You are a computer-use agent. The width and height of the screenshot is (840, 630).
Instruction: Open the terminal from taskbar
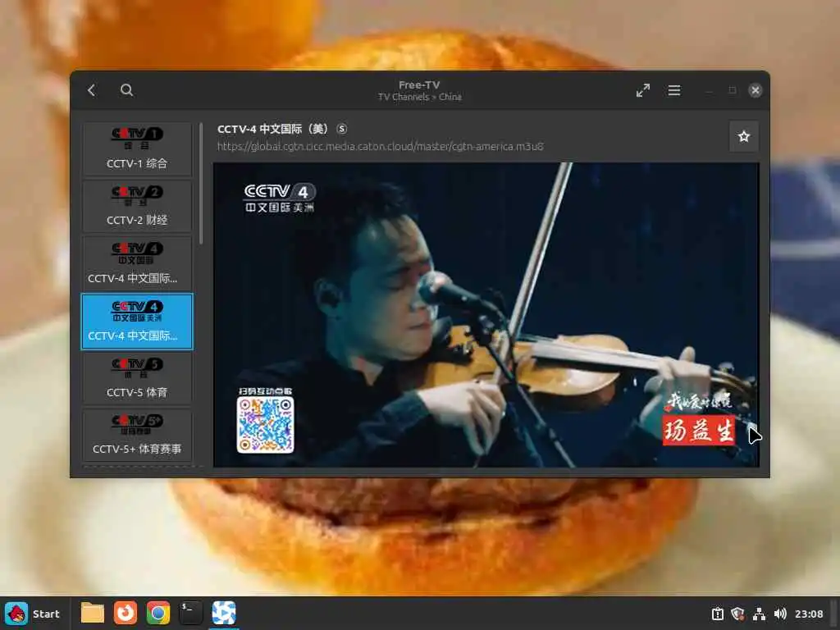click(x=190, y=613)
